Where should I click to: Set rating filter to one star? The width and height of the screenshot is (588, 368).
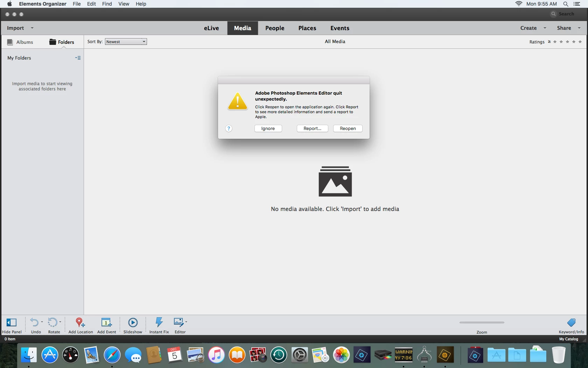(555, 42)
